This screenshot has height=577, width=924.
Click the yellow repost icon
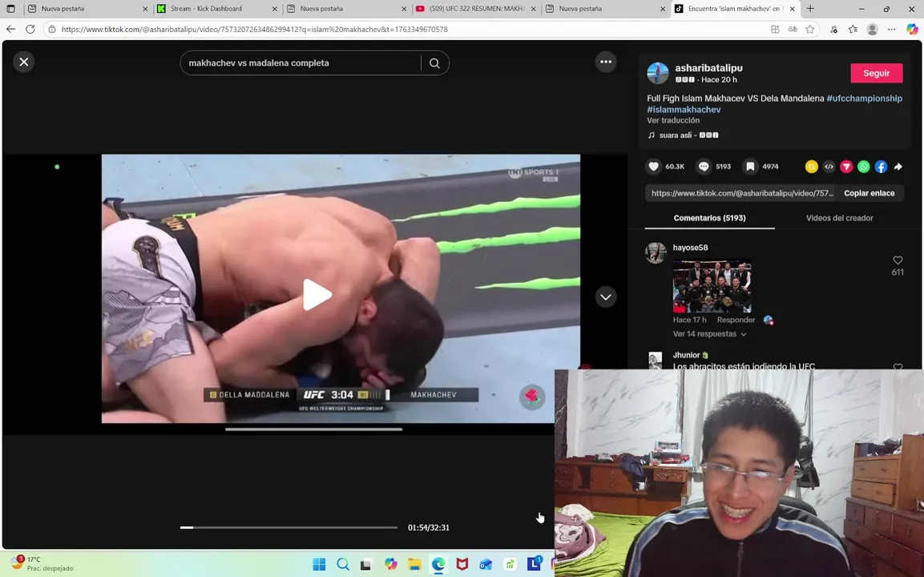click(812, 167)
